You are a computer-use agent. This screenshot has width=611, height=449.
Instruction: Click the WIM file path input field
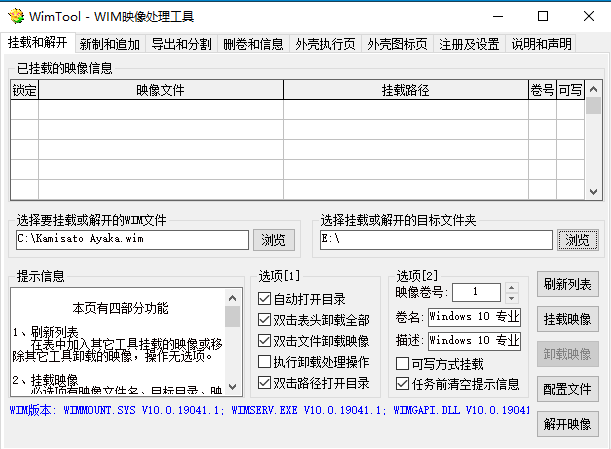point(132,240)
